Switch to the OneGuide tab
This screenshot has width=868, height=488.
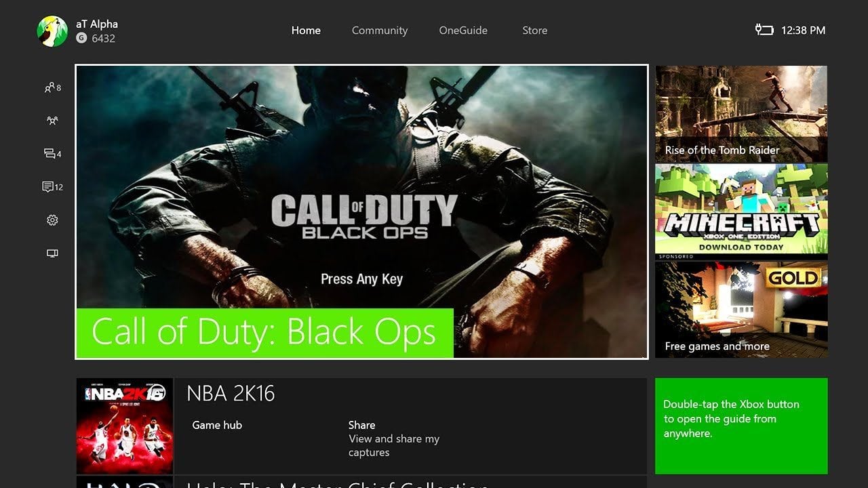click(463, 30)
